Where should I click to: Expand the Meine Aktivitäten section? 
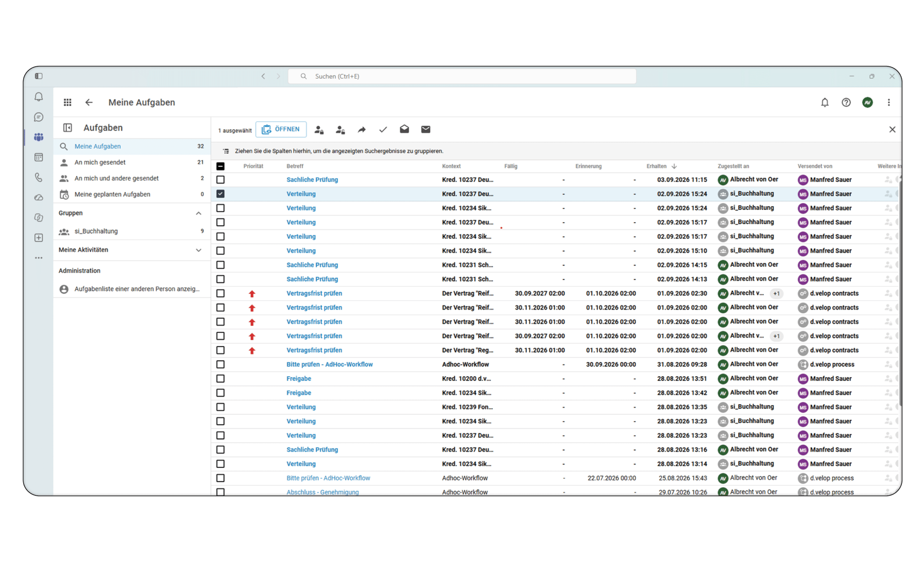(199, 250)
